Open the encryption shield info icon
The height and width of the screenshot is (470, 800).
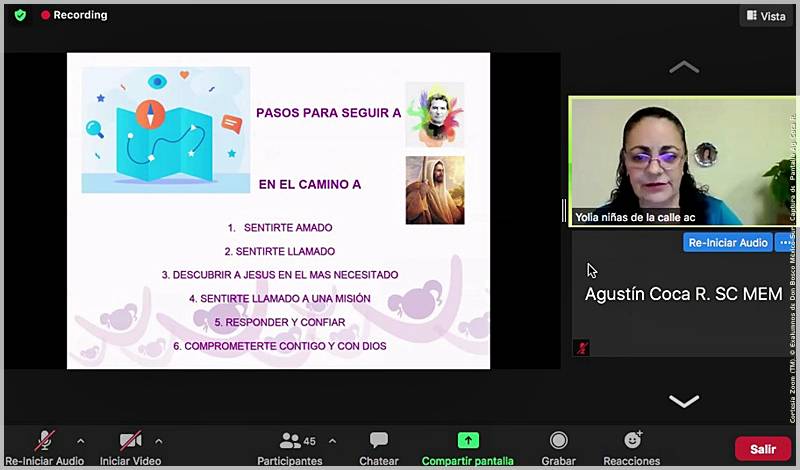pos(20,15)
